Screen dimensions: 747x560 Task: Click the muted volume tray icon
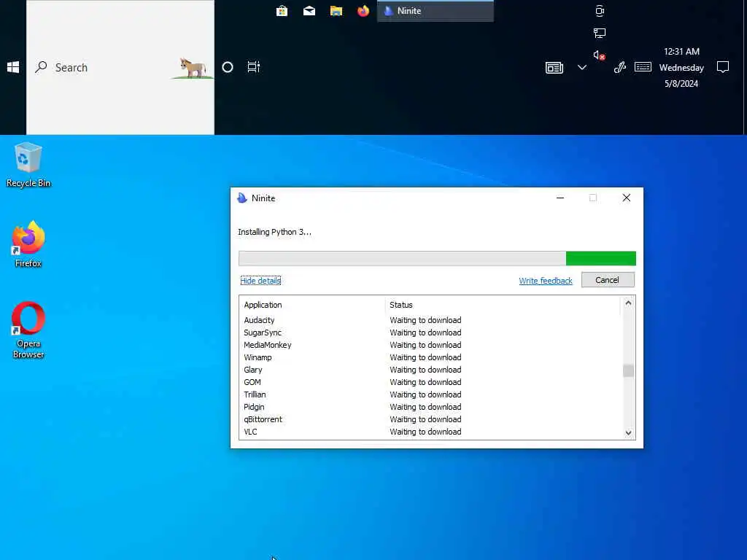[600, 55]
